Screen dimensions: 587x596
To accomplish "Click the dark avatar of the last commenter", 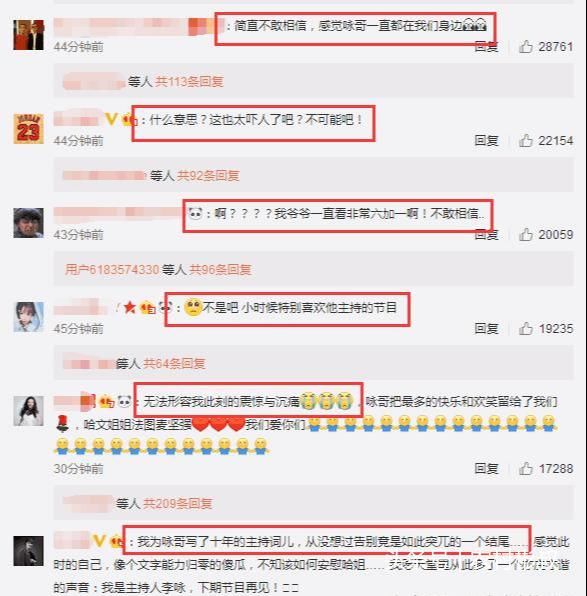I will 29,551.
